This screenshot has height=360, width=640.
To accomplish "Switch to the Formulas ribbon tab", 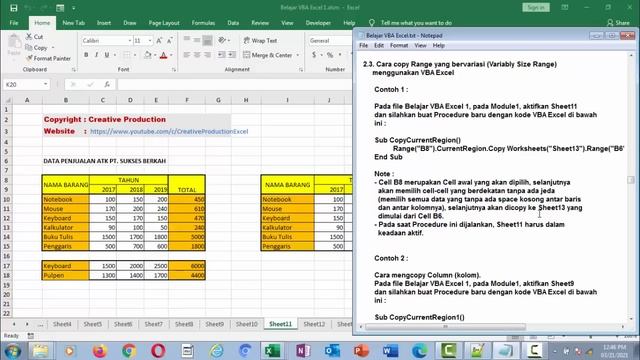I will tap(203, 23).
